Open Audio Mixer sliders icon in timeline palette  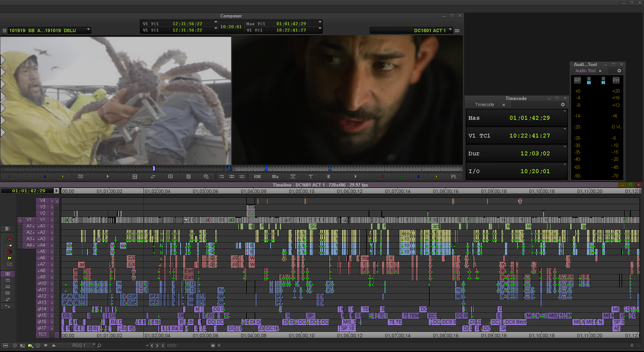(7, 287)
